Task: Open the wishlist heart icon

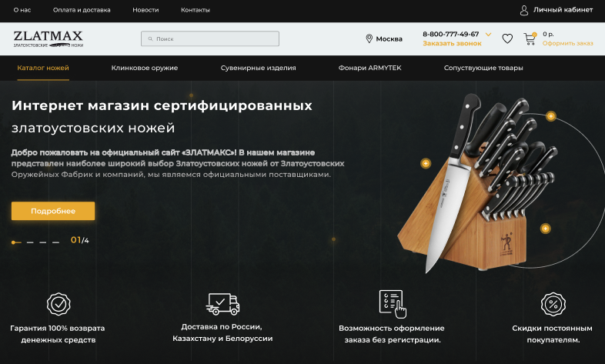Action: [x=507, y=38]
